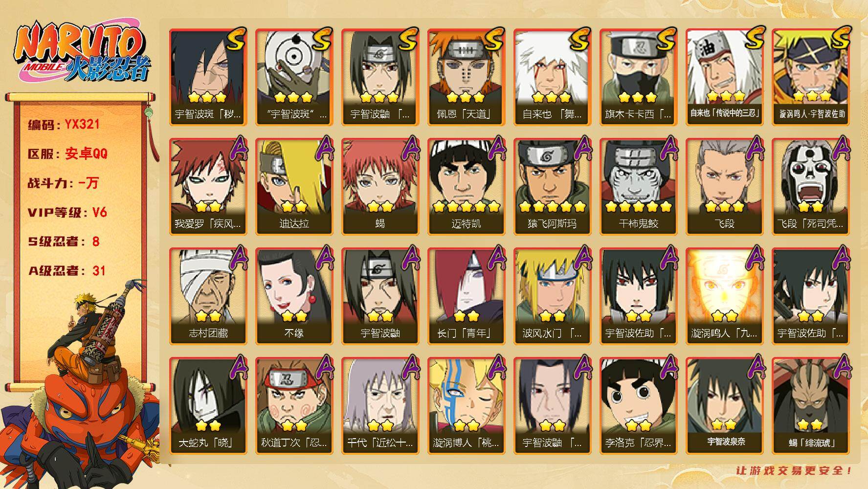Open the 干柿鬼鲛 character card
The image size is (868, 489).
point(638,186)
